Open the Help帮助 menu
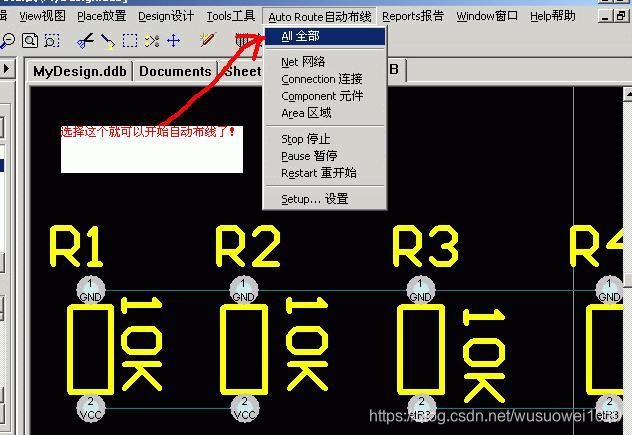Viewport: 632px width, 435px height. point(553,16)
